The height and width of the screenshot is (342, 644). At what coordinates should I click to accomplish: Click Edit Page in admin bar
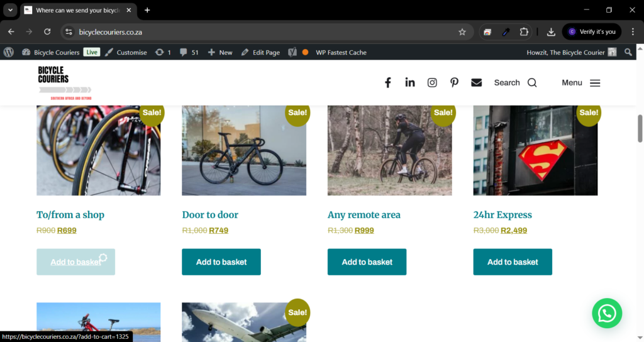pyautogui.click(x=260, y=52)
